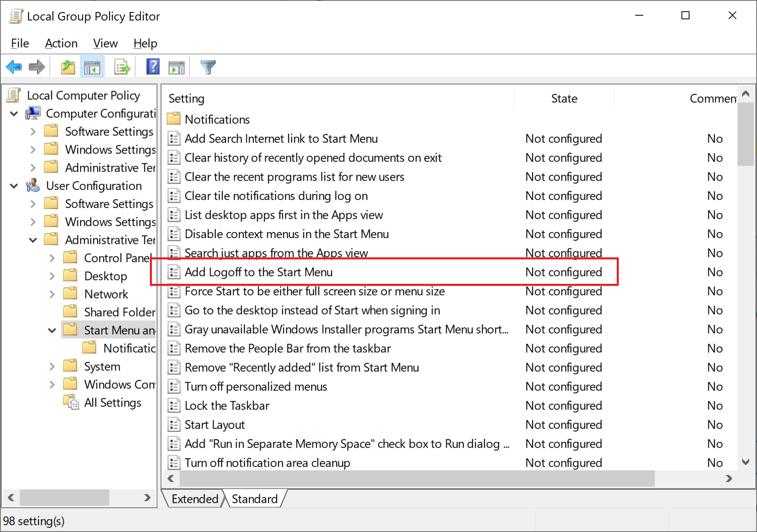
Task: Expand the System folder node
Action: 52,366
